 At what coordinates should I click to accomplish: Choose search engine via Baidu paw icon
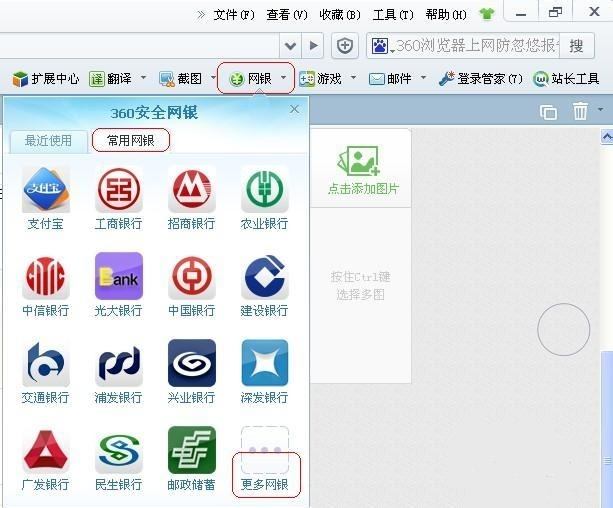click(x=381, y=46)
